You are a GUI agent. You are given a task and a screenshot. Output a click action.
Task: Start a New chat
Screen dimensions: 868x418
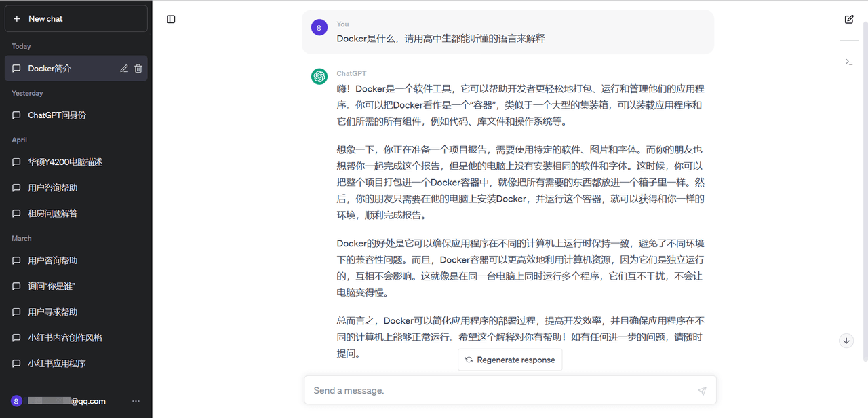click(76, 19)
